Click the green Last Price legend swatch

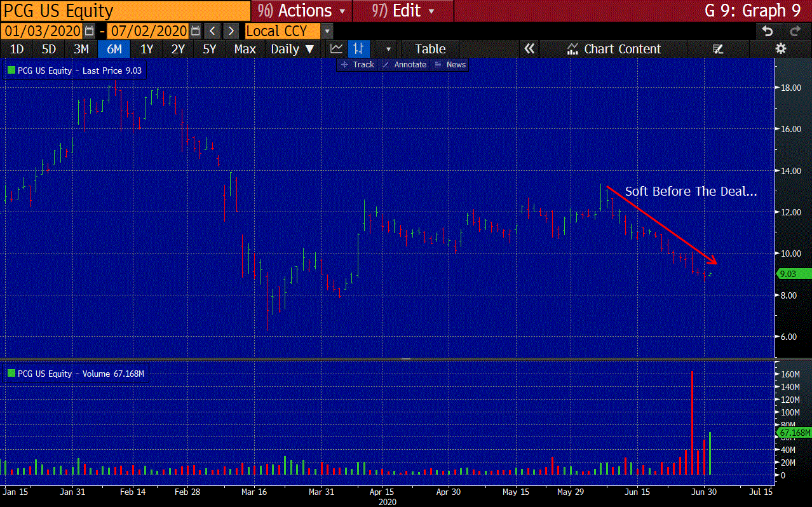pos(11,71)
